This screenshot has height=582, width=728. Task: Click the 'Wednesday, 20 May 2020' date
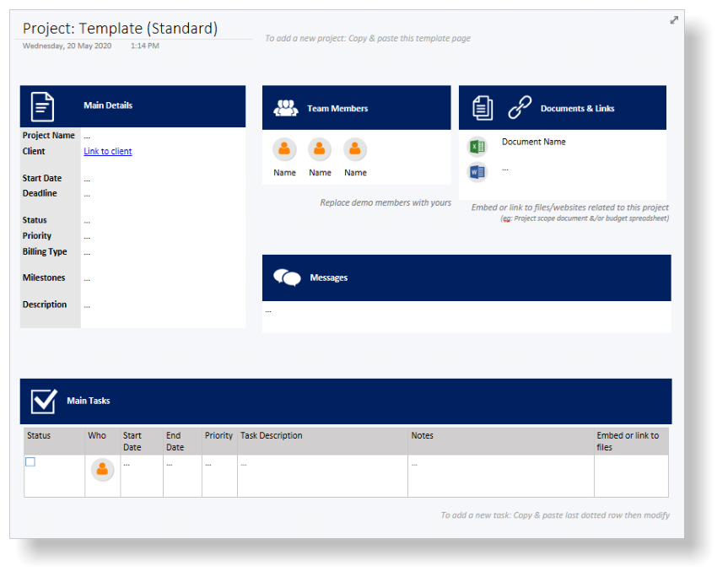coord(67,46)
